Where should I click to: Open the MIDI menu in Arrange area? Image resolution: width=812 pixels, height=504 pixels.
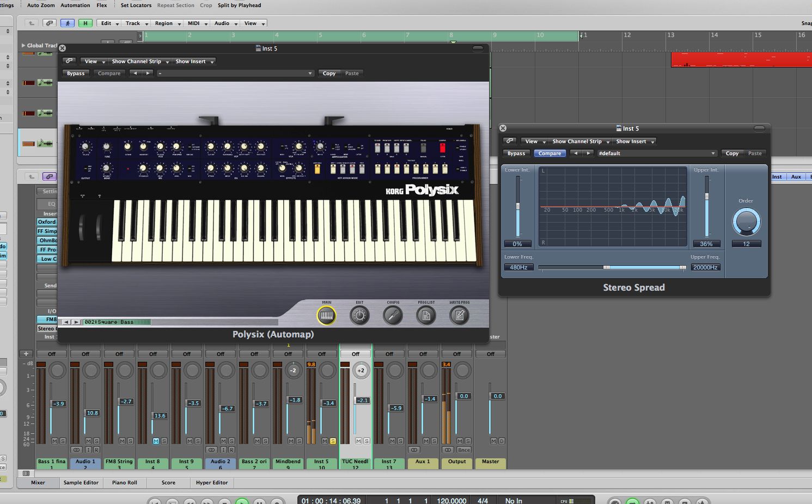pos(197,23)
